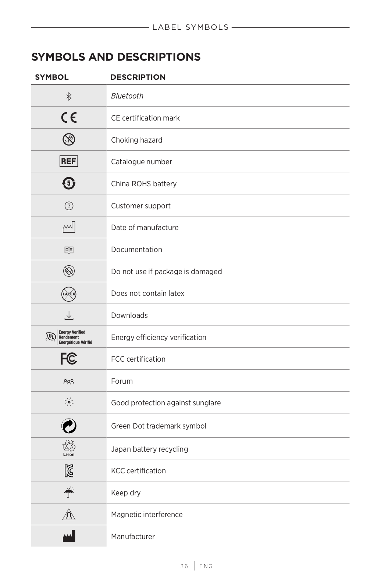Screen dimensions: 381x588
Task: Click the crossed-out LATEX symbol
Action: click(x=69, y=294)
